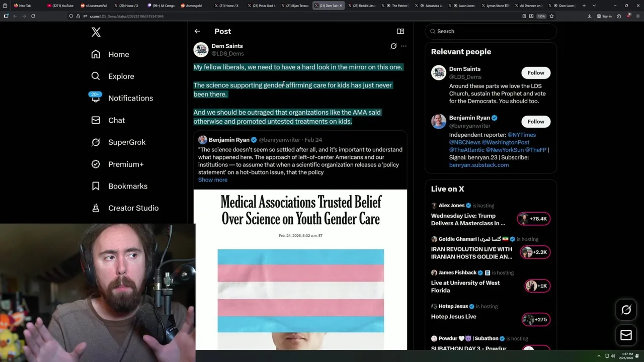Join Alex Jones live with +78.4K listeners
Viewport: 644px width, 362px height.
click(534, 219)
